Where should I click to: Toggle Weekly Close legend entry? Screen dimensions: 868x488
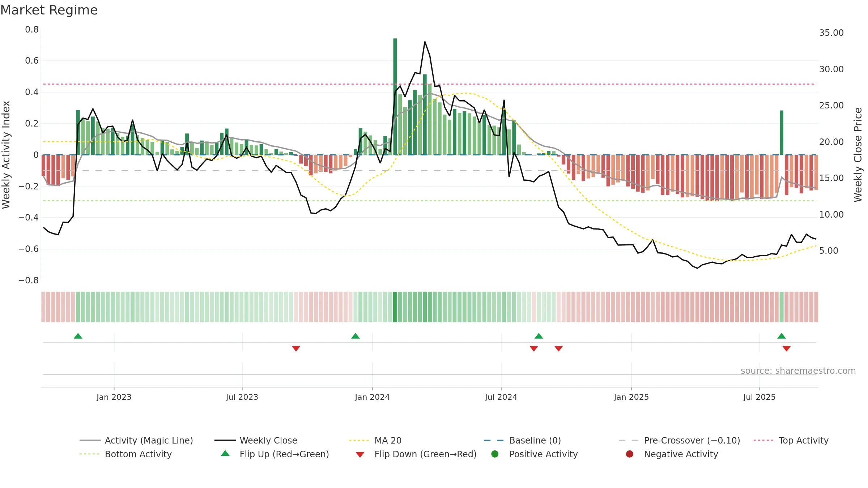pos(256,440)
